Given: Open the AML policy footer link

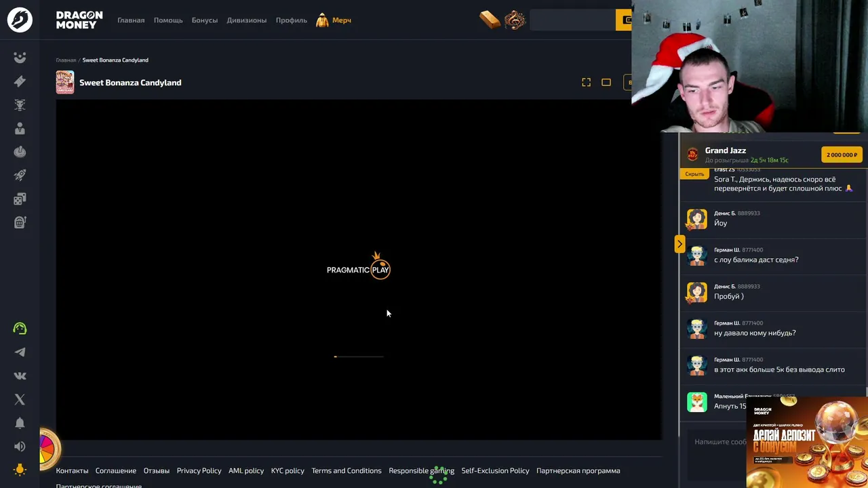Looking at the screenshot, I should tap(246, 470).
